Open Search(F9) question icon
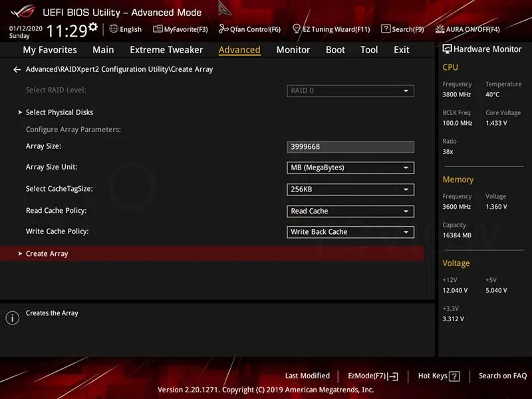The width and height of the screenshot is (532, 399). 386,29
